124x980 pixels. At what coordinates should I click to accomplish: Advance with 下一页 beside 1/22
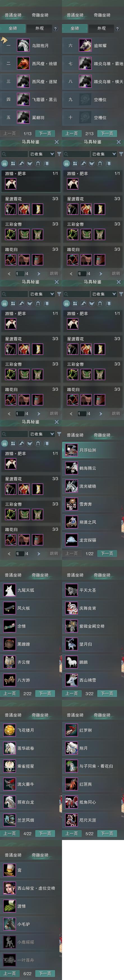(x=107, y=553)
